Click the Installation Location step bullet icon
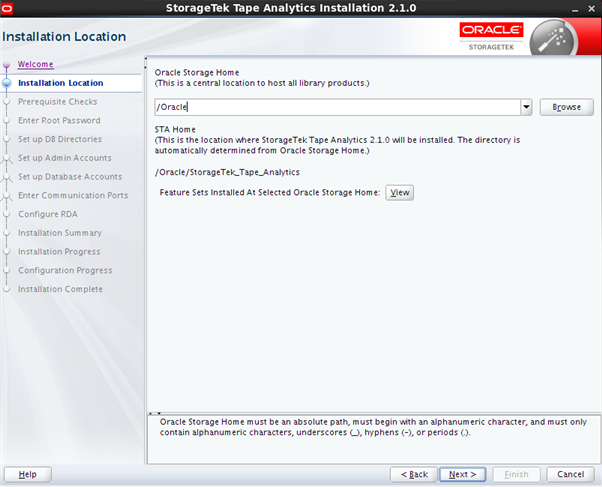 [7, 83]
